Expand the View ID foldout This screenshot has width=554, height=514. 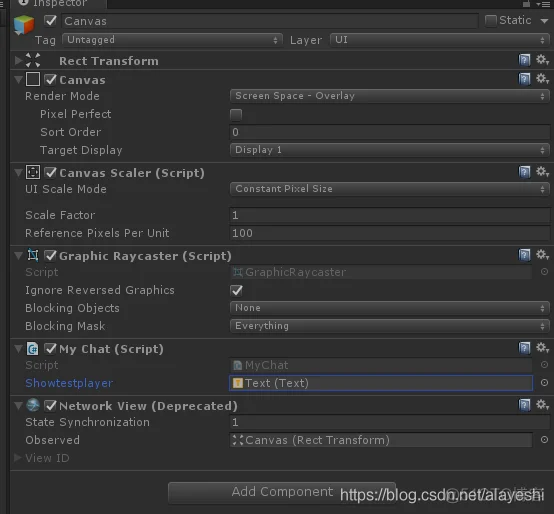pos(18,458)
